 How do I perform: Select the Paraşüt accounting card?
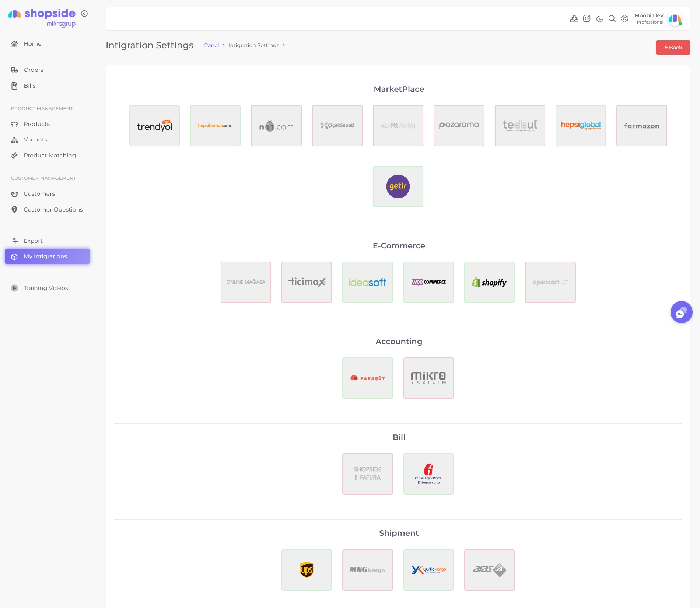[x=368, y=378]
